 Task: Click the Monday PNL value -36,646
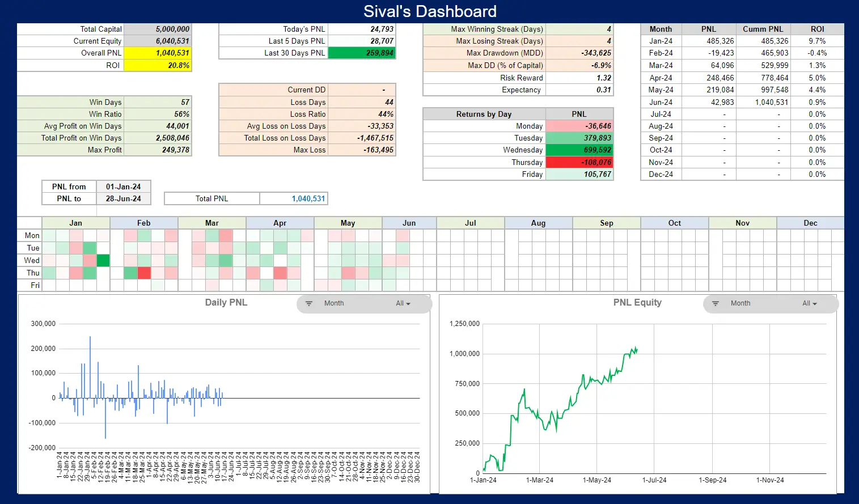click(x=579, y=126)
